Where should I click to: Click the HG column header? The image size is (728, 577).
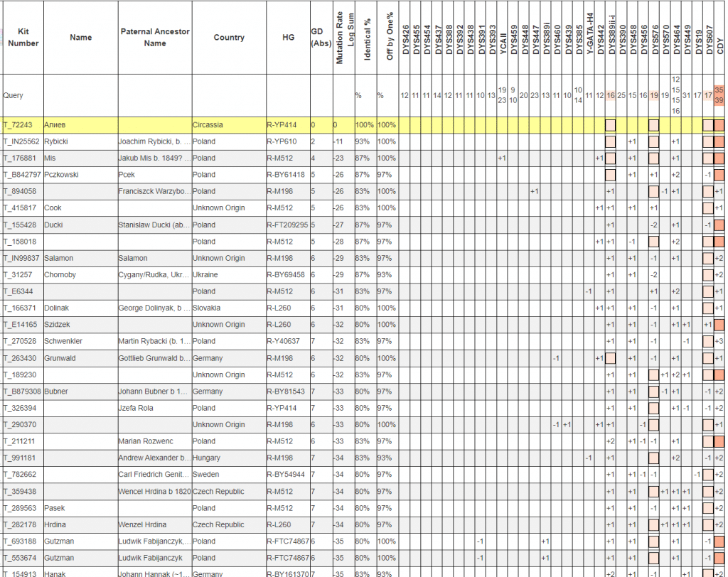[x=288, y=38]
